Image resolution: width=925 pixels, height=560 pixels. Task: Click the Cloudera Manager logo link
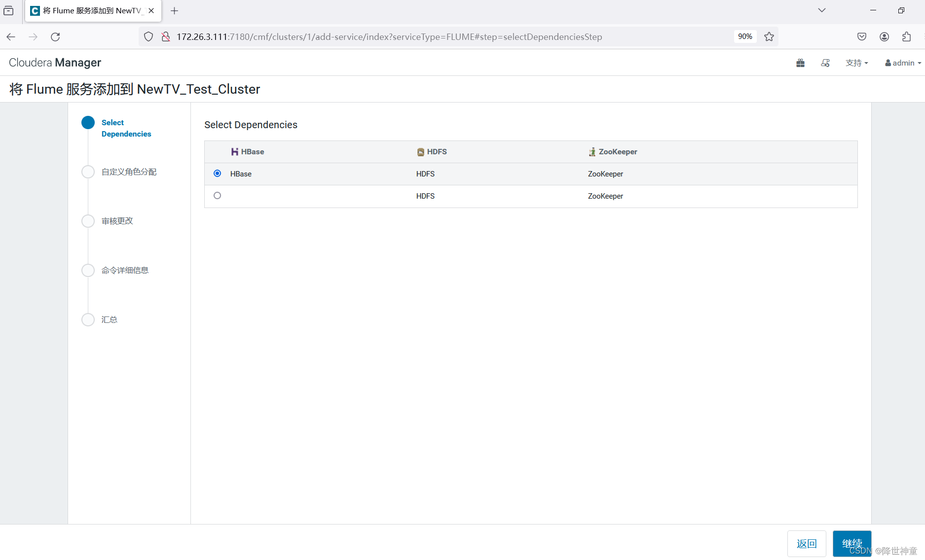click(x=55, y=63)
